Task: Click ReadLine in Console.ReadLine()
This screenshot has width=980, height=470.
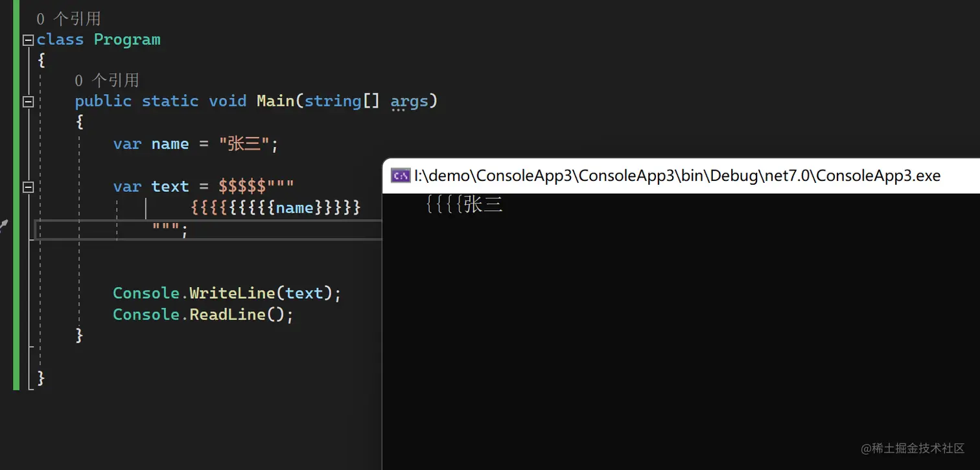Action: [227, 314]
